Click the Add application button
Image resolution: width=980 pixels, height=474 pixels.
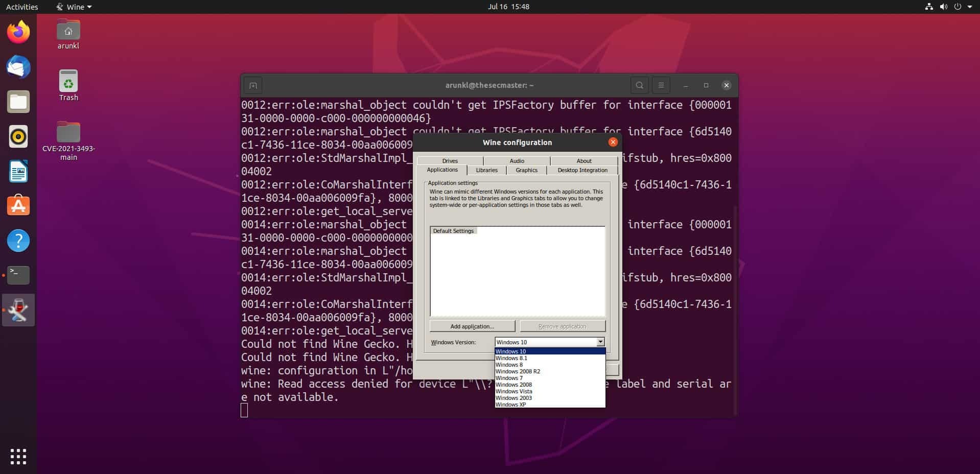click(472, 326)
